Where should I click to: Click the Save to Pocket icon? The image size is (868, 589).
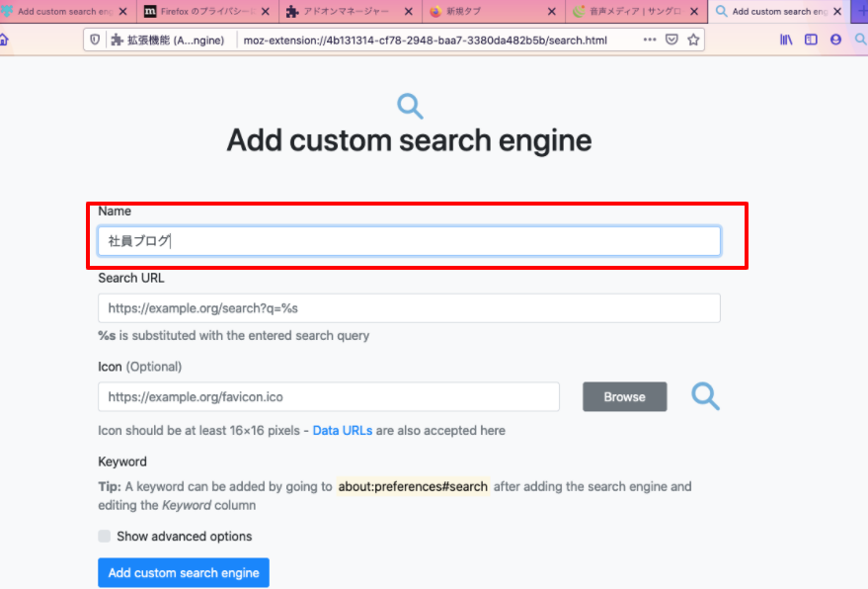[671, 41]
